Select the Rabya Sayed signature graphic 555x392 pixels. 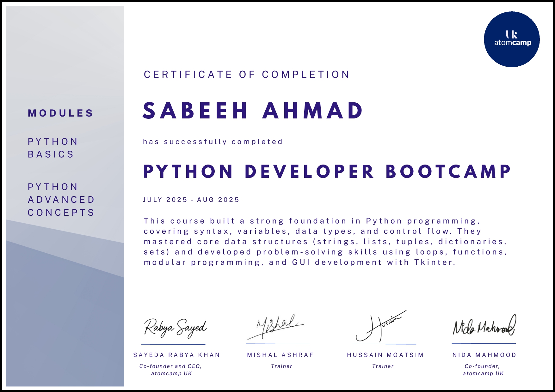[x=175, y=329]
